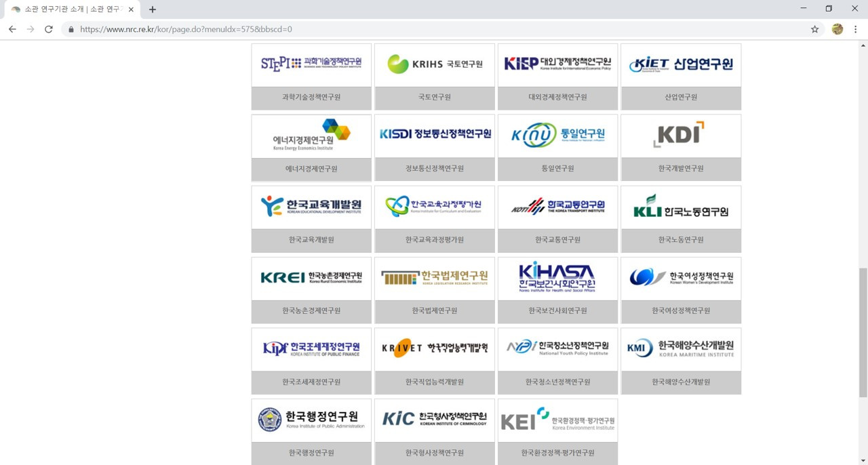
Task: Select the KOTI 한국교통연구원 logo
Action: click(557, 206)
